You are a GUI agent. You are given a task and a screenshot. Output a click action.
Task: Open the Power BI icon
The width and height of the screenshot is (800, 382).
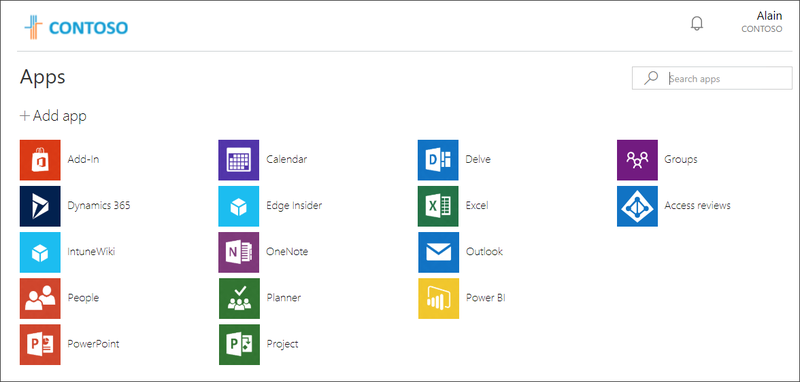pos(438,298)
